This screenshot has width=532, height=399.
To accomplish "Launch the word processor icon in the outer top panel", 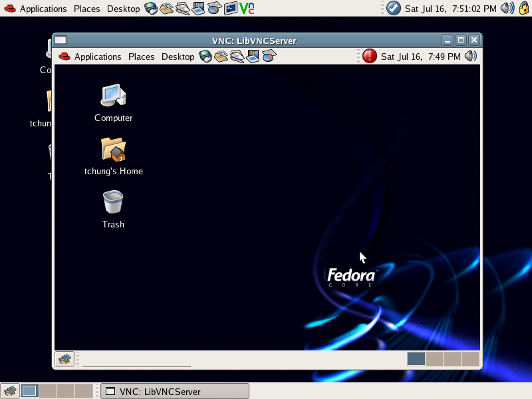I will point(182,8).
